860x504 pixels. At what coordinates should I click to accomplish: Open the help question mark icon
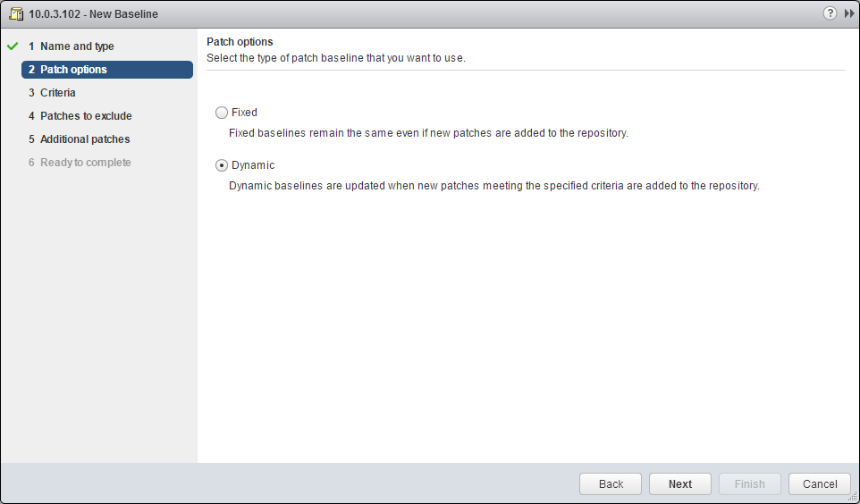coord(830,13)
